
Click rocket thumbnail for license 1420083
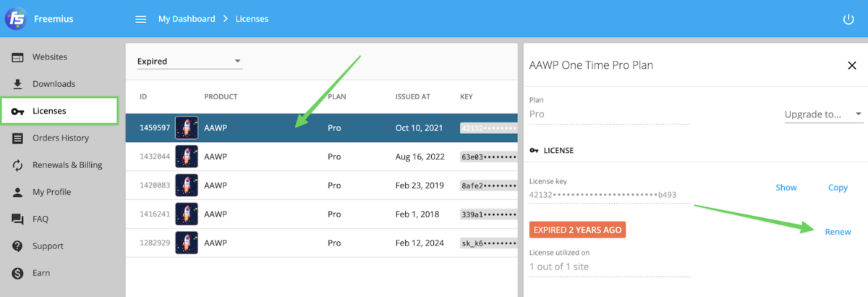click(187, 185)
